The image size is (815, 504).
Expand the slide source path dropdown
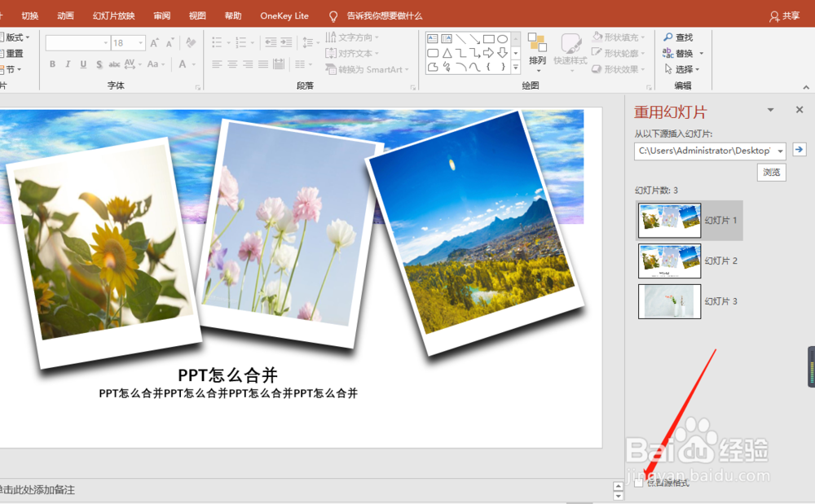click(780, 151)
